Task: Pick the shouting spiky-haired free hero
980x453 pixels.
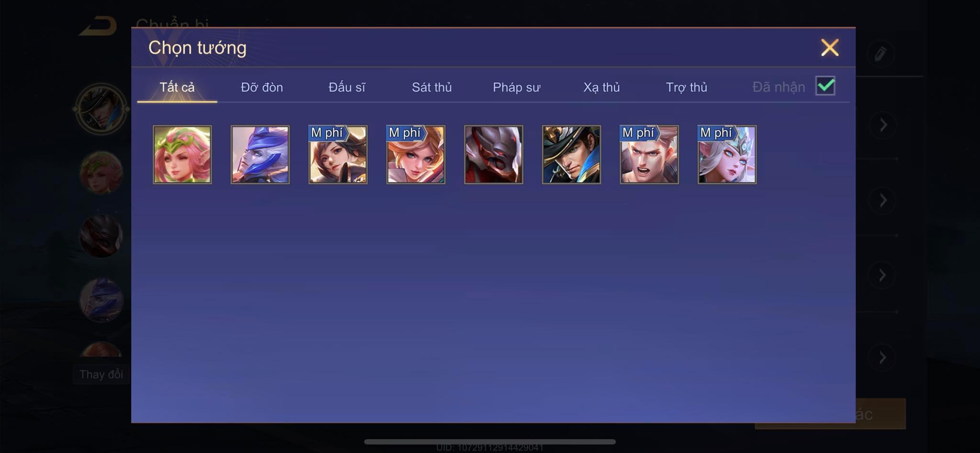Action: tap(649, 155)
